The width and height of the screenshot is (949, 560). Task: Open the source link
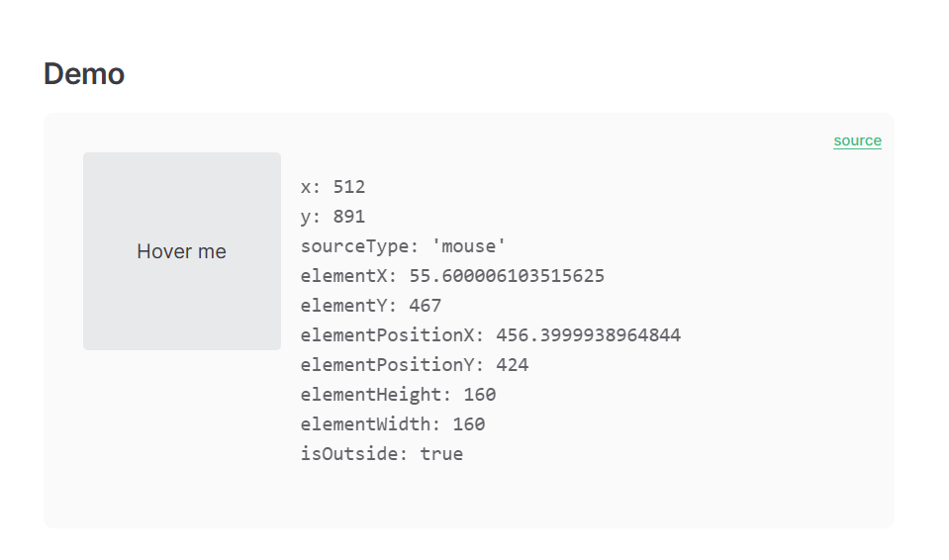pyautogui.click(x=857, y=140)
